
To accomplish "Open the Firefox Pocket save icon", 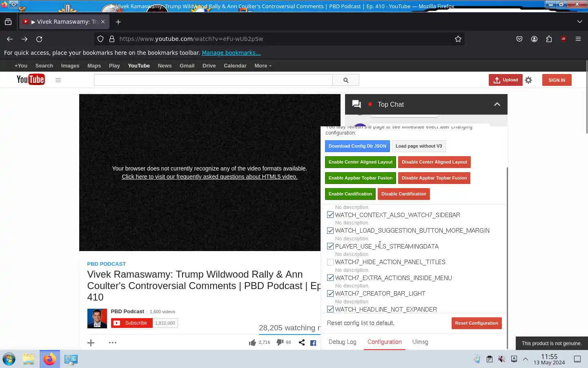I will click(519, 39).
